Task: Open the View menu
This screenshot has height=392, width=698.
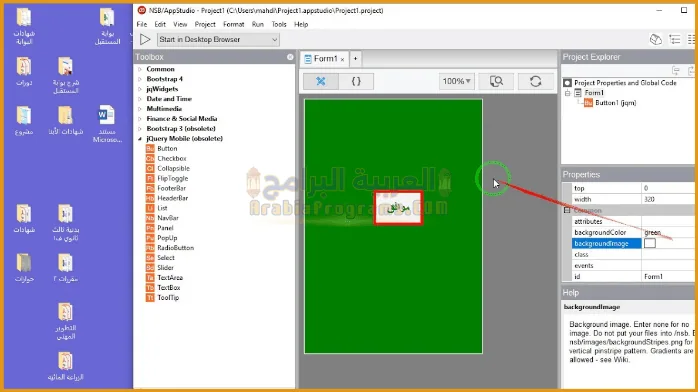Action: point(180,24)
